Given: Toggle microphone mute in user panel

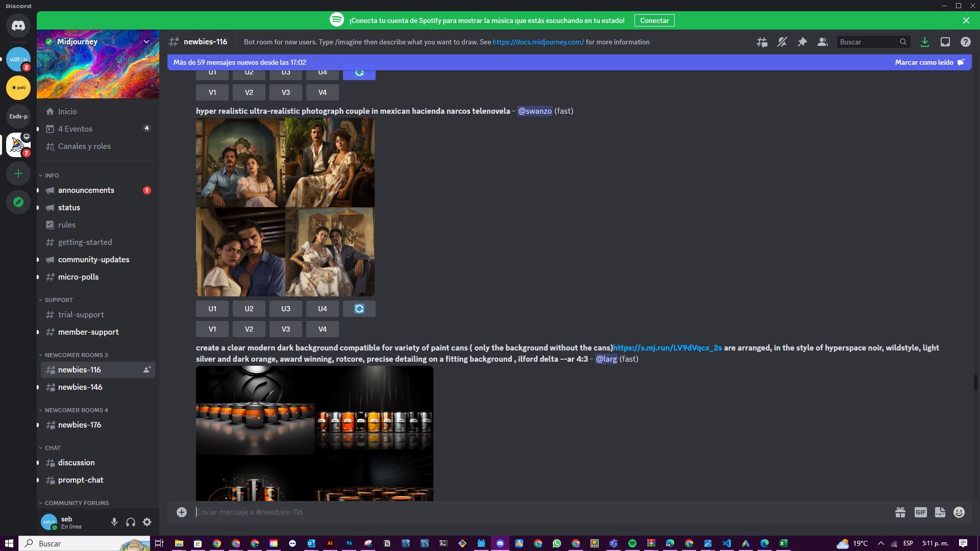Looking at the screenshot, I should click(114, 522).
